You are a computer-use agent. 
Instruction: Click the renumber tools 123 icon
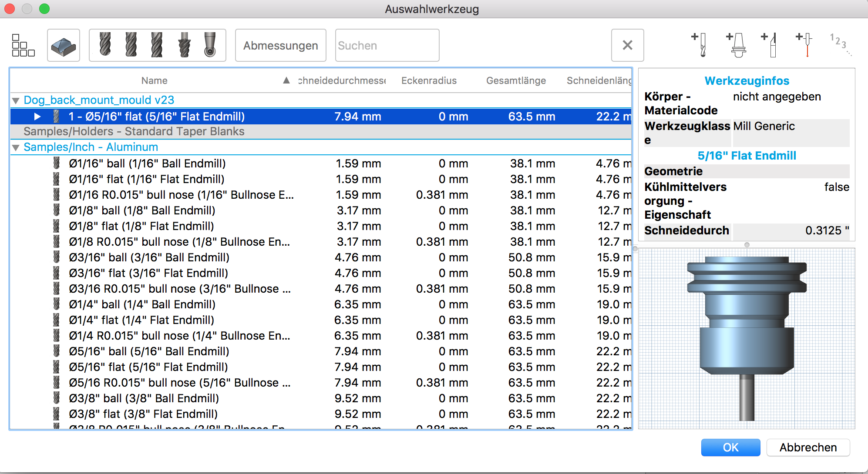[x=840, y=45]
